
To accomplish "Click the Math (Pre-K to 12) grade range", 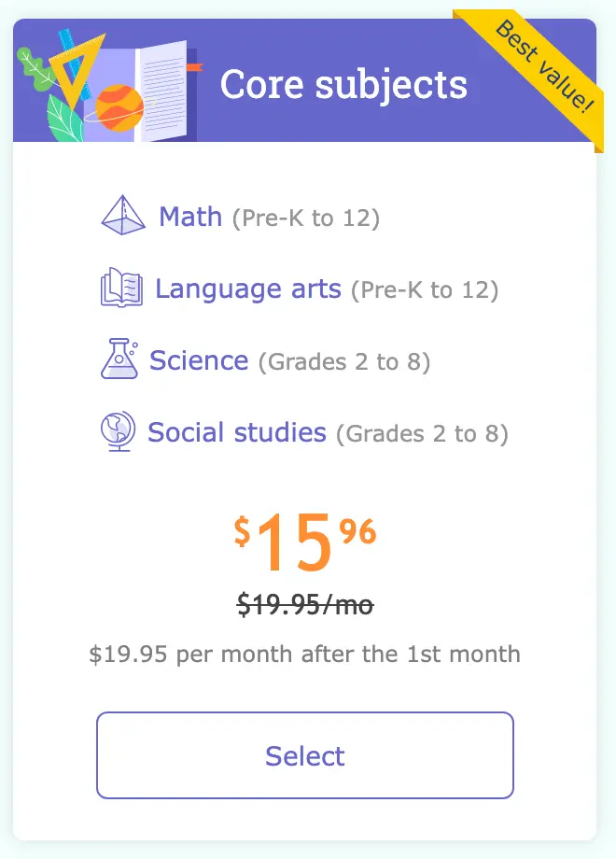I will click(x=305, y=218).
